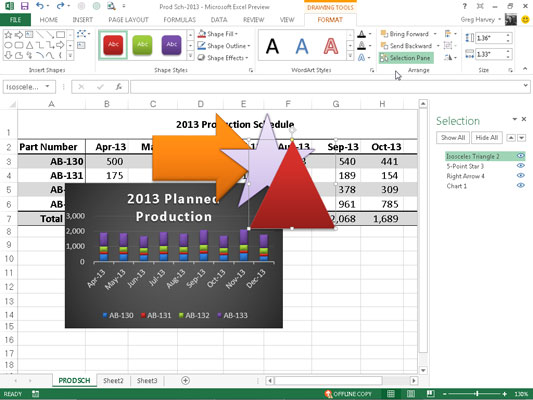Open Excel Help question mark
This screenshot has height=400, width=533.
coord(464,6)
